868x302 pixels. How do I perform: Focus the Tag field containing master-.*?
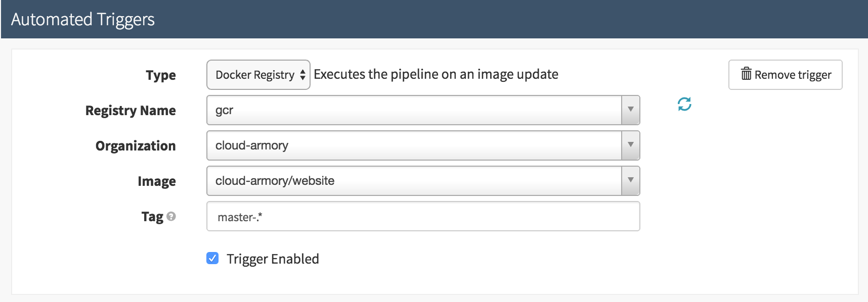423,217
